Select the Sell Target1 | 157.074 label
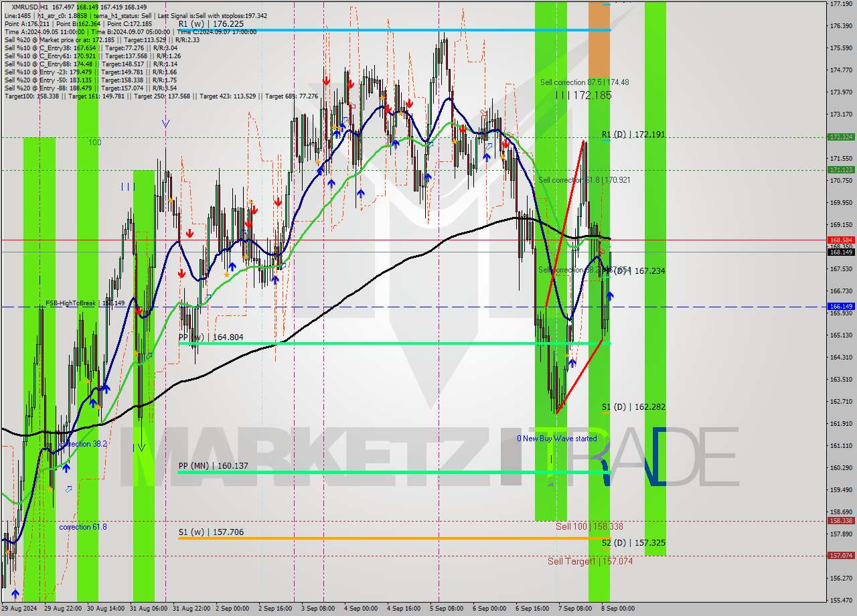857x616 pixels. point(589,561)
